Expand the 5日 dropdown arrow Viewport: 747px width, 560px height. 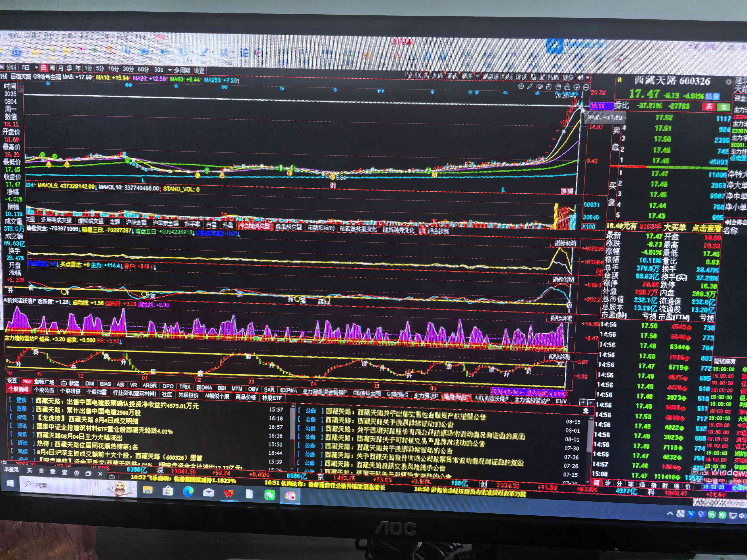pos(36,68)
